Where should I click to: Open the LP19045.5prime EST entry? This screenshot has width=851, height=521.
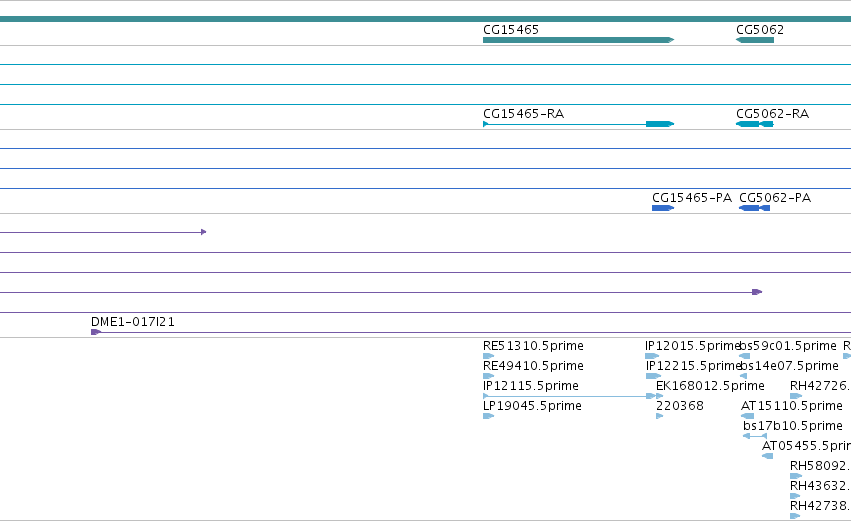point(532,406)
